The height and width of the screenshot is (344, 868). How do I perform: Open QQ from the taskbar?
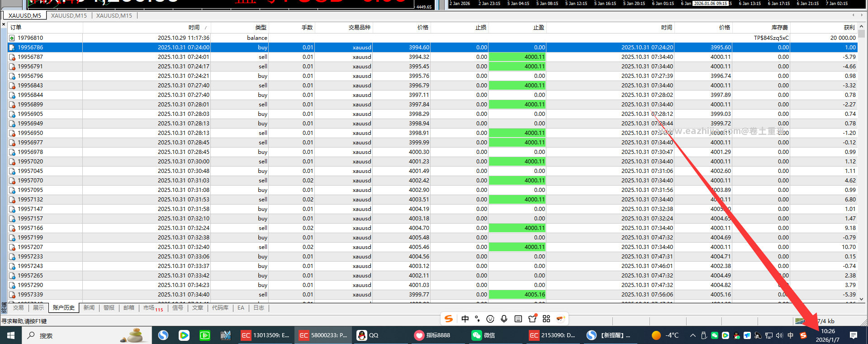point(381,335)
